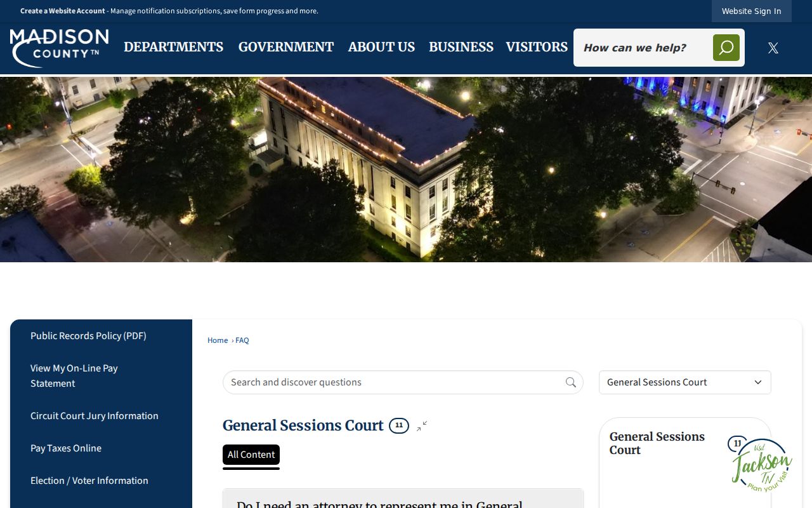Click the How can we help search field
812x508 pixels.
(x=642, y=48)
